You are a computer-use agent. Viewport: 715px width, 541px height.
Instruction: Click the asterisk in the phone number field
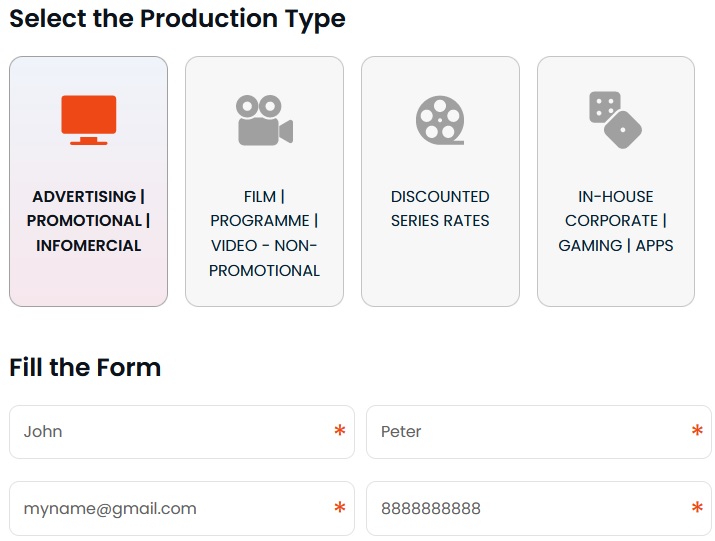697,508
